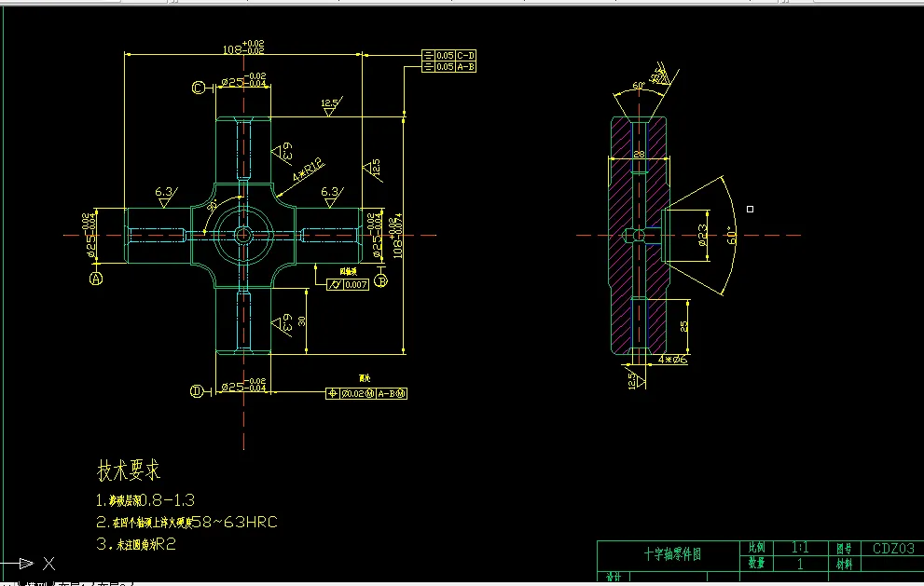The width and height of the screenshot is (924, 586).
Task: Select requirement line 1 with 0.8-1.3
Action: tap(145, 500)
